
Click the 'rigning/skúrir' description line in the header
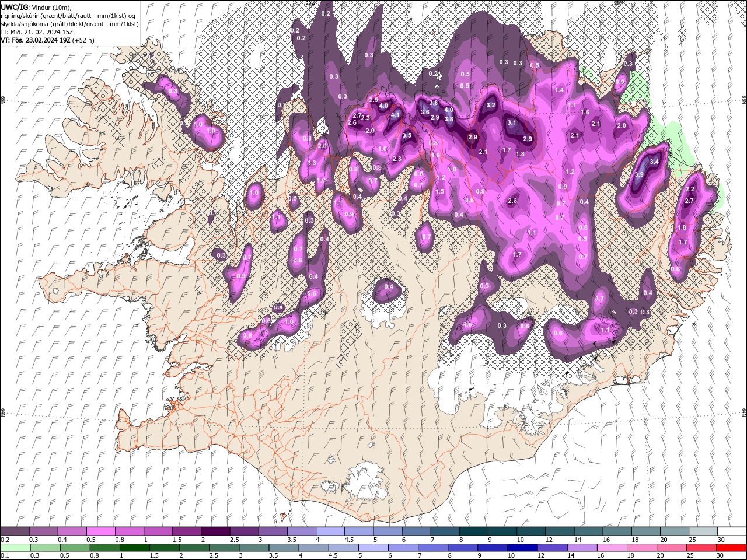click(x=69, y=16)
